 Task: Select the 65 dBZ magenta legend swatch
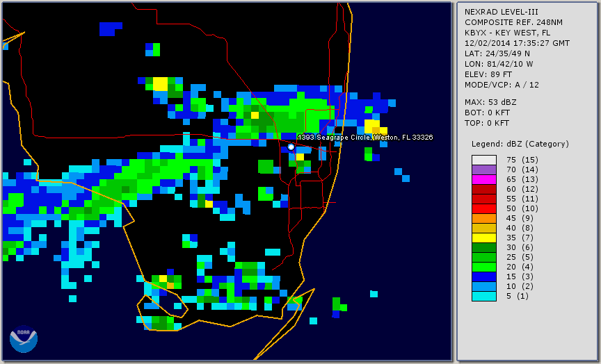click(484, 179)
